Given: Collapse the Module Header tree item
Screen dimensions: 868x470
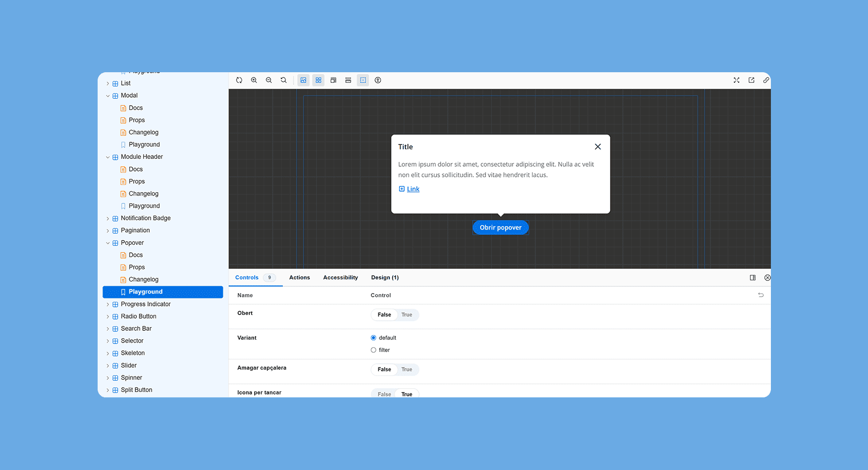Looking at the screenshot, I should [108, 157].
